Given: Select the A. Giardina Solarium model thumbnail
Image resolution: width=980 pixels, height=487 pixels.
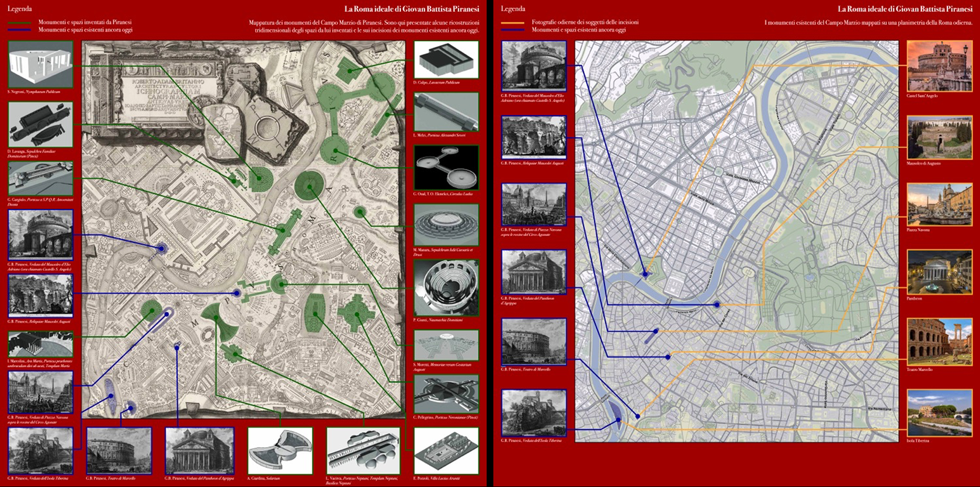Looking at the screenshot, I should pyautogui.click(x=280, y=451).
